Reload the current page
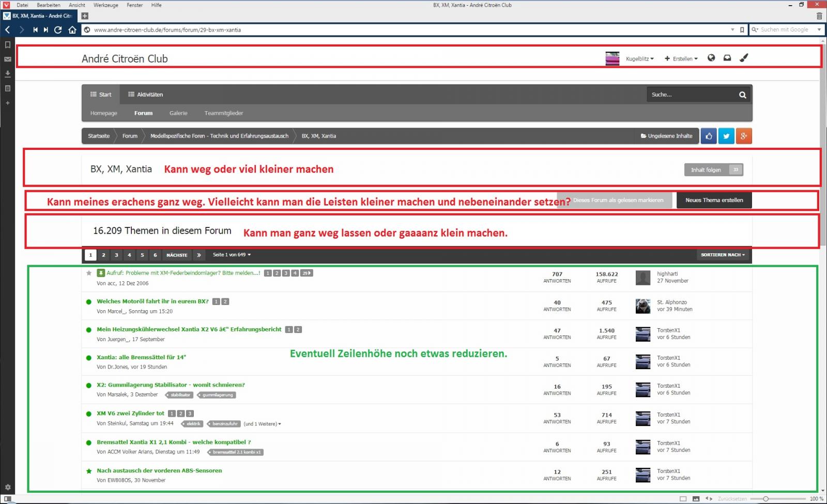827x504 pixels. 58,29
